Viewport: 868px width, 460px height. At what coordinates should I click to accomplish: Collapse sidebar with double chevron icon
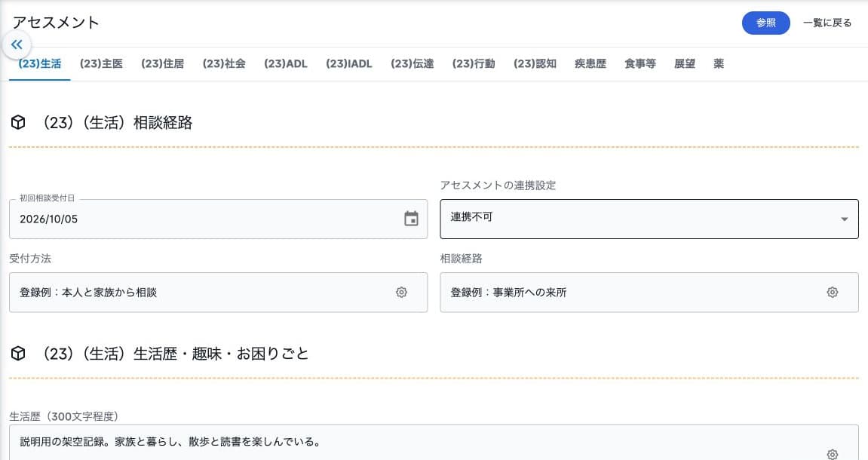[17, 44]
